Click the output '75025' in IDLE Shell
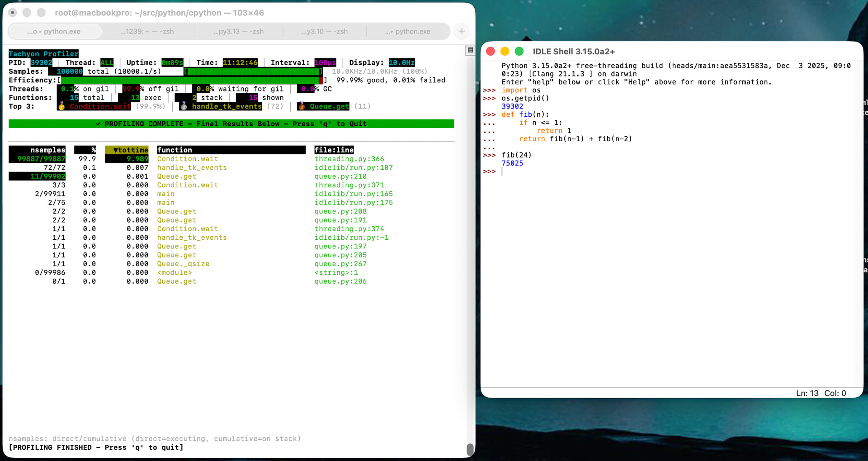The image size is (868, 461). 512,163
